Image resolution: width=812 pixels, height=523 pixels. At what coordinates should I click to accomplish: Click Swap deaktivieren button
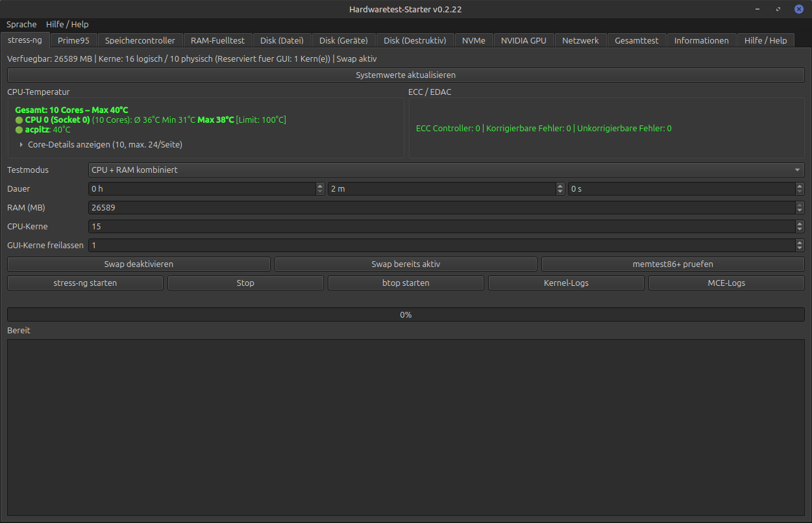(139, 264)
